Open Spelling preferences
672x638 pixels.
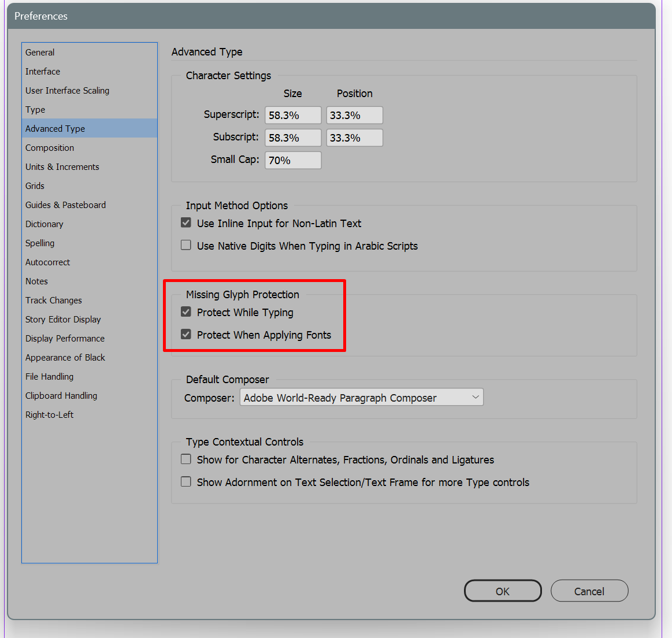click(x=90, y=243)
